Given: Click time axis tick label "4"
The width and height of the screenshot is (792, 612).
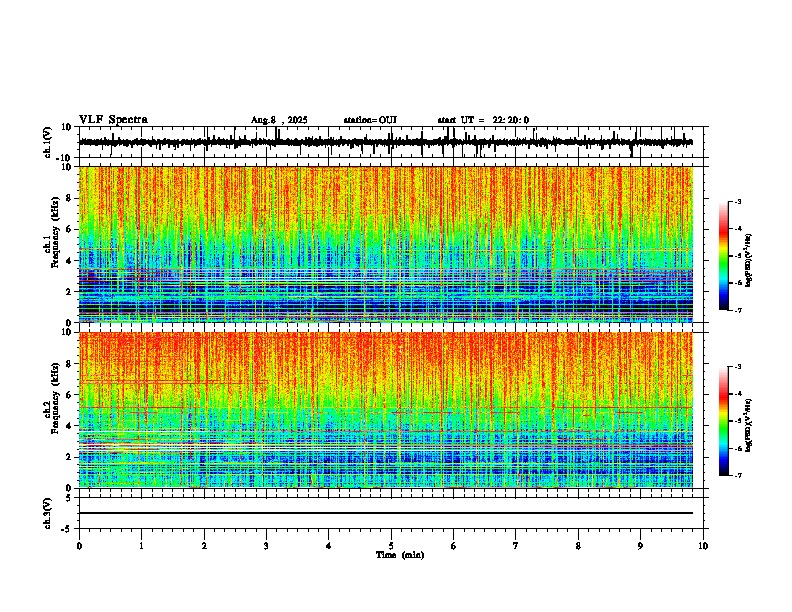Looking at the screenshot, I should click(x=329, y=546).
